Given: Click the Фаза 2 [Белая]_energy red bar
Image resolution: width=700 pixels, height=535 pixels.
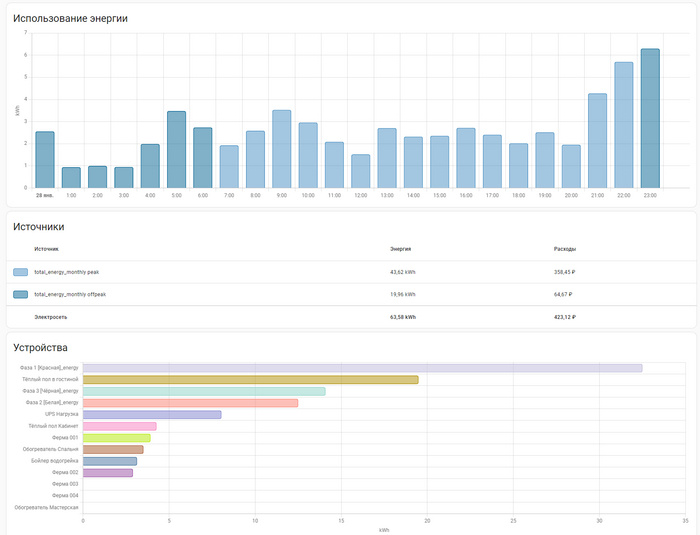Looking at the screenshot, I should (x=190, y=403).
